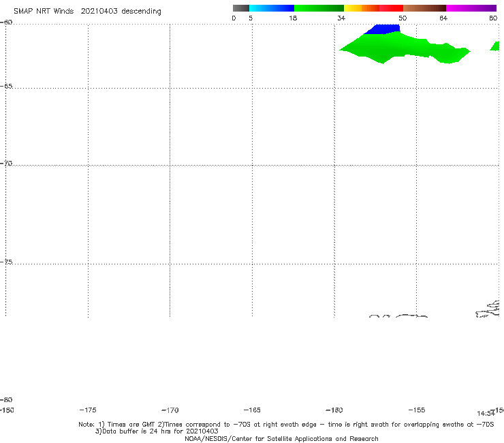
Task: Click the 'Note: 1) Times are GMT' line
Action: click(x=286, y=425)
